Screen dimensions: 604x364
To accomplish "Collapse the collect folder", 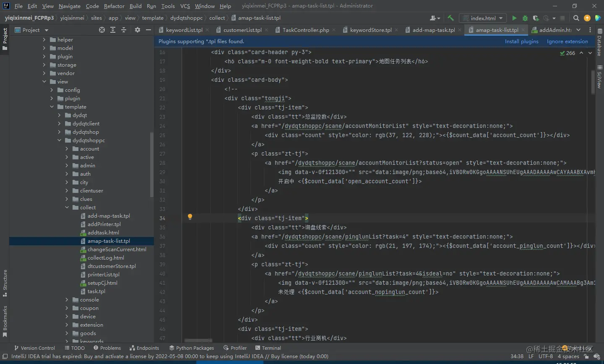I will click(x=67, y=207).
